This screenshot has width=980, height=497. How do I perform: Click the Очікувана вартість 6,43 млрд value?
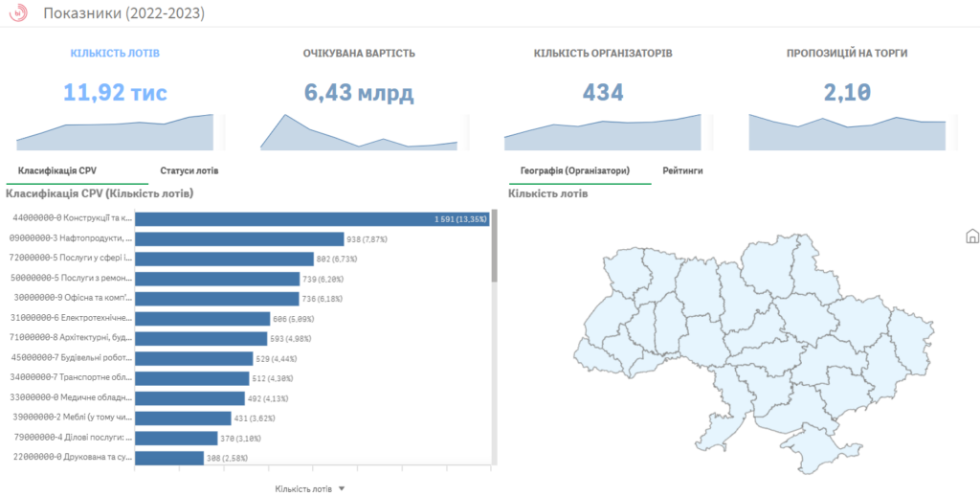point(359,93)
